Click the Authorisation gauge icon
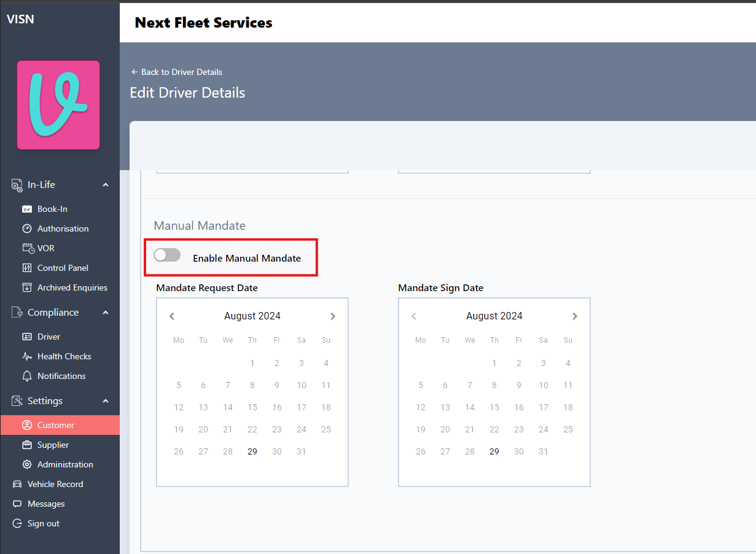Viewport: 756px width, 554px height. point(26,228)
